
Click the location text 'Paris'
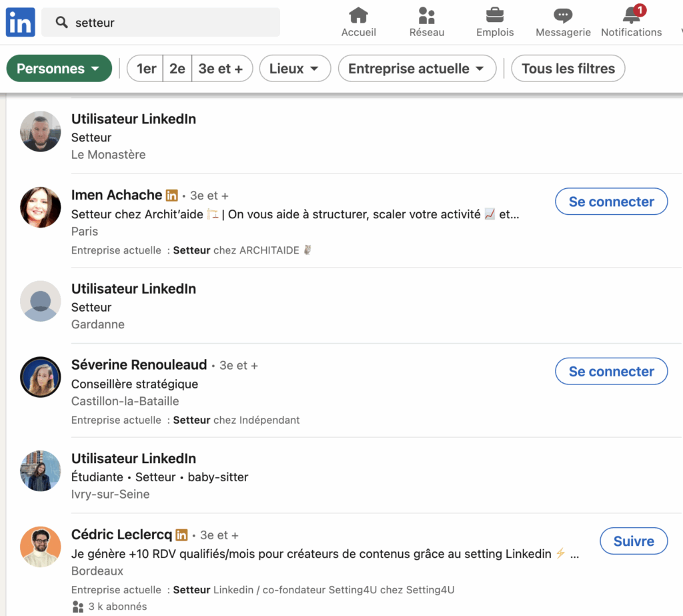(85, 232)
